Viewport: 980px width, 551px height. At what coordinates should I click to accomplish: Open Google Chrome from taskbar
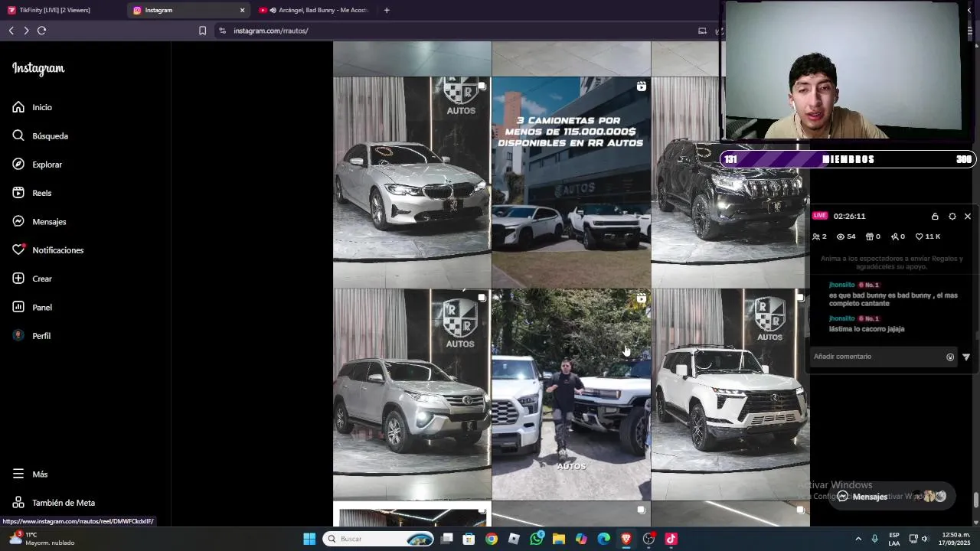pyautogui.click(x=492, y=539)
